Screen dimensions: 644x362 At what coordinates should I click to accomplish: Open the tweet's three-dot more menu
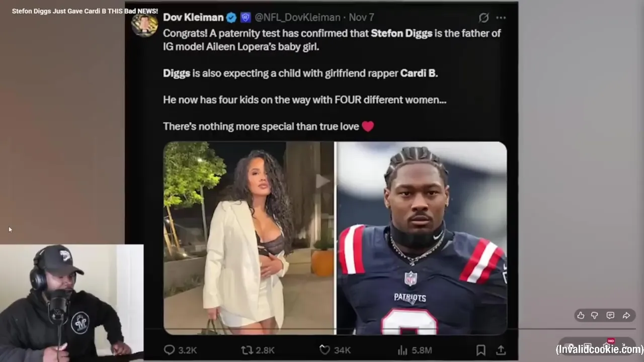[501, 18]
